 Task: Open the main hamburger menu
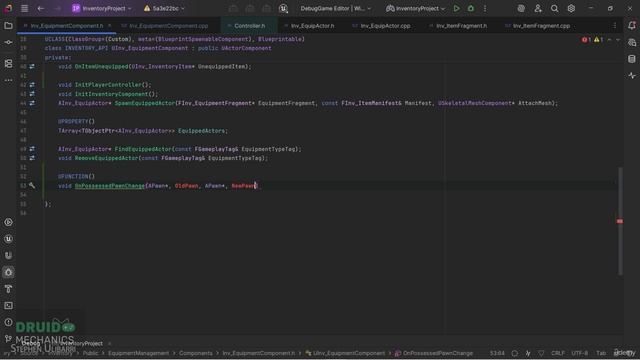tap(24, 8)
